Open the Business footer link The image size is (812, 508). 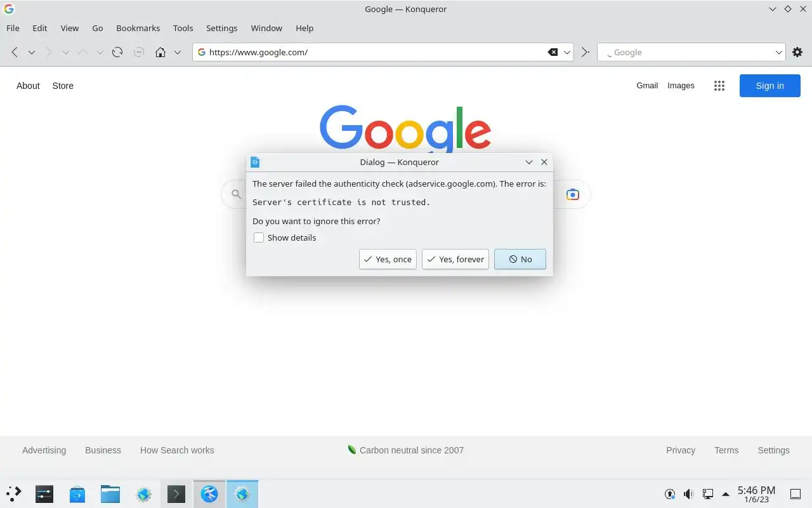(103, 450)
